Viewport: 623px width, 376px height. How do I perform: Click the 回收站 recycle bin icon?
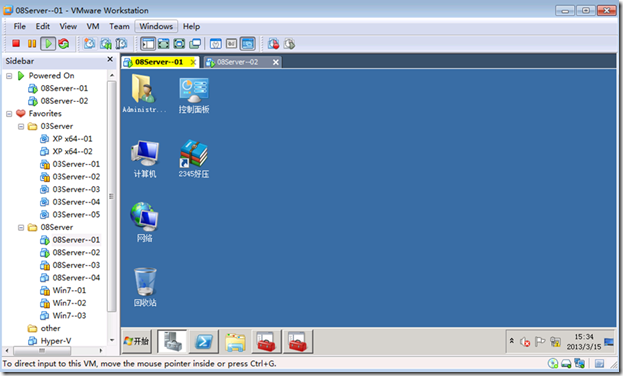tap(145, 287)
